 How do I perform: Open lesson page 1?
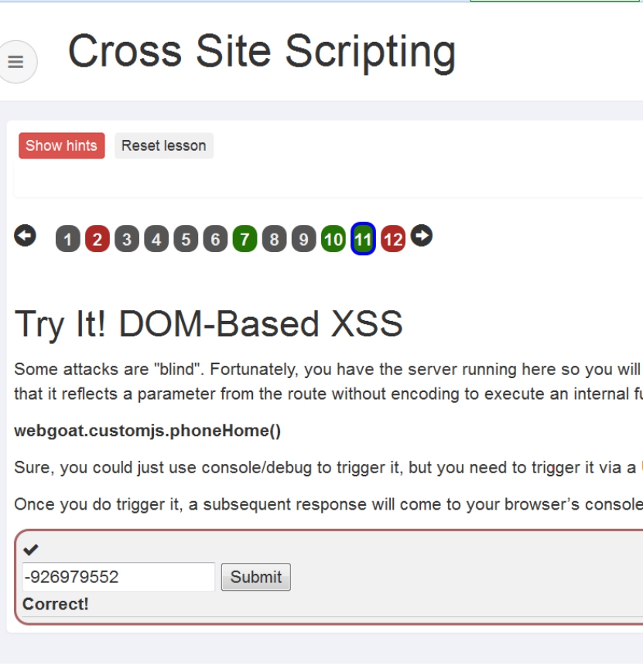click(68, 239)
